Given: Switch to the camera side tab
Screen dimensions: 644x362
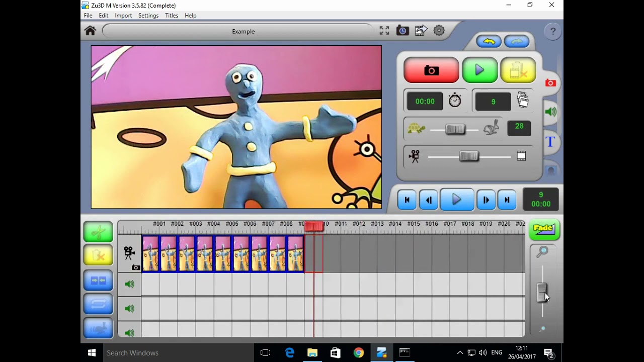Looking at the screenshot, I should (x=550, y=83).
